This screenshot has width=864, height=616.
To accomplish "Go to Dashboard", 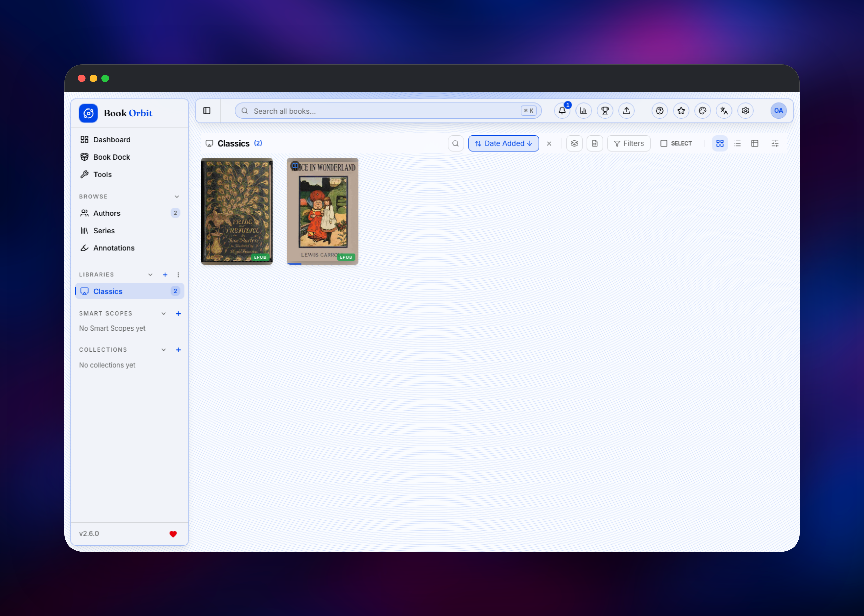I will coord(129,140).
